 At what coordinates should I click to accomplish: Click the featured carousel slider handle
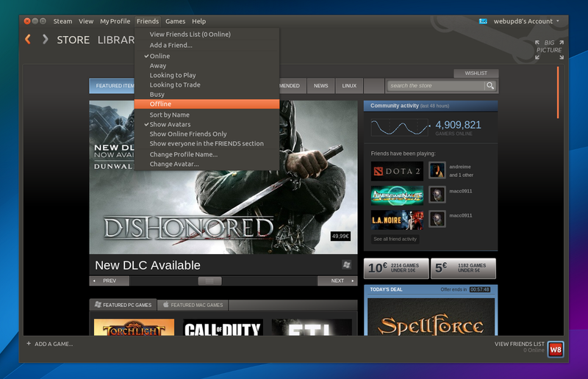click(x=209, y=281)
